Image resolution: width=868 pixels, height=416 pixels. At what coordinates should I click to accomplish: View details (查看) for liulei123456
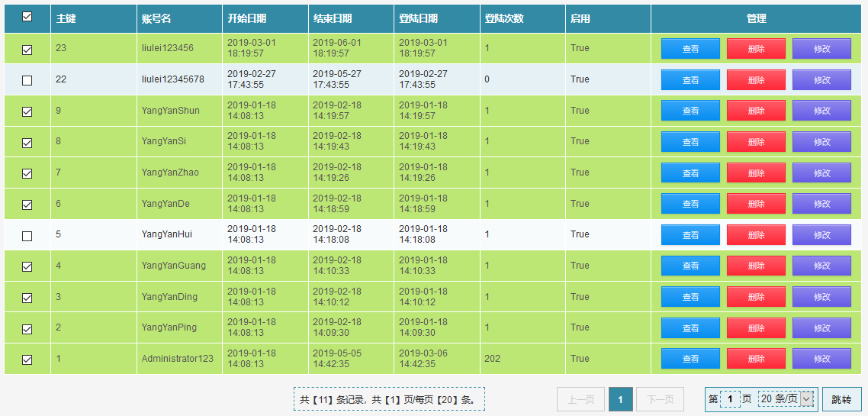pos(690,49)
